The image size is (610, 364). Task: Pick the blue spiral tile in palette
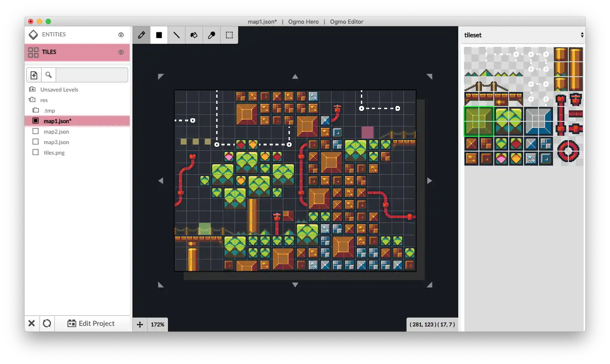click(546, 158)
